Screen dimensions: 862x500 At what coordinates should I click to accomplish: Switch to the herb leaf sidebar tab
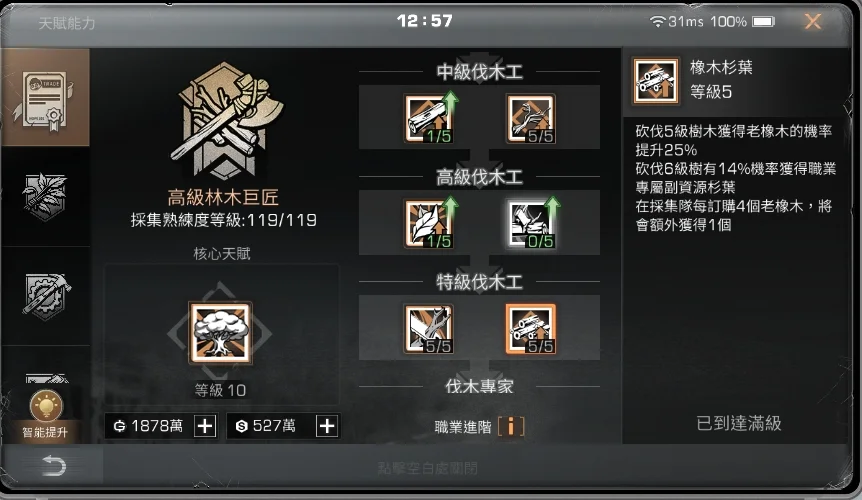pos(45,196)
